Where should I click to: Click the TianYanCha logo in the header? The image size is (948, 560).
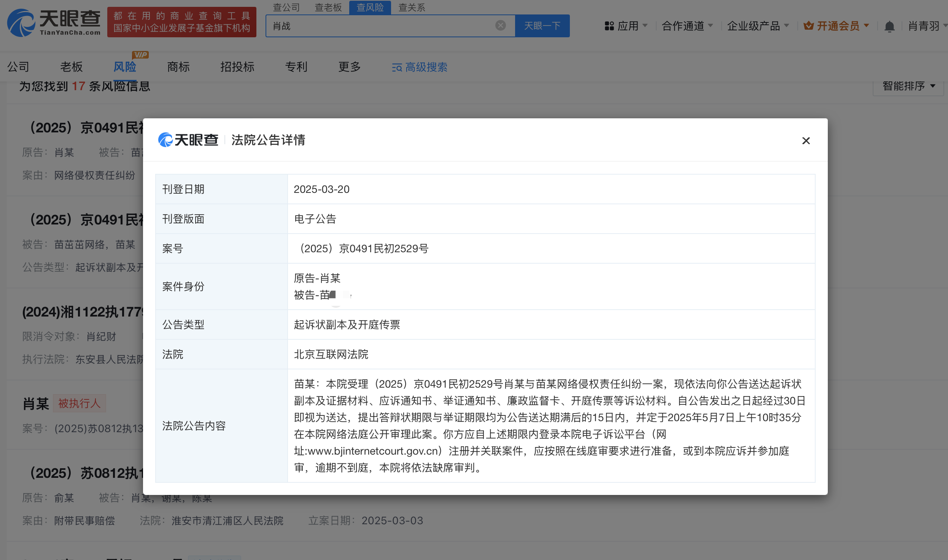pos(54,22)
